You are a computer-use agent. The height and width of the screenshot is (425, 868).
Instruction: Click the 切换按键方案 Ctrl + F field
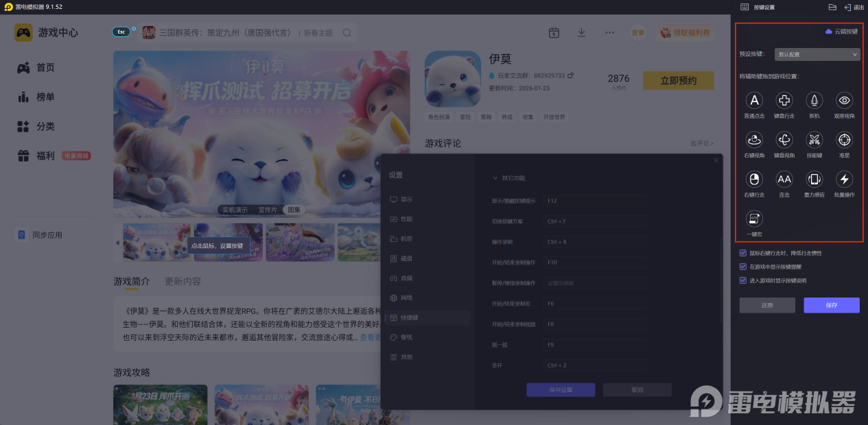[x=594, y=221]
